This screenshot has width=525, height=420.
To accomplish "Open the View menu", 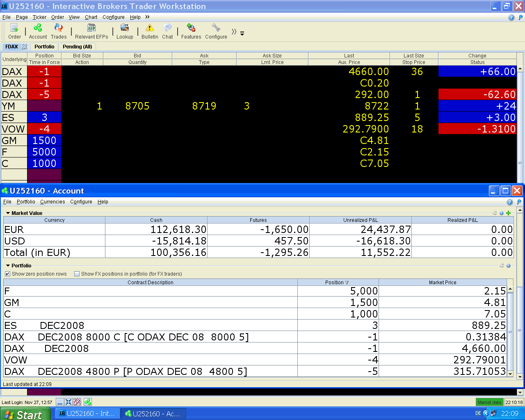I will tap(74, 17).
